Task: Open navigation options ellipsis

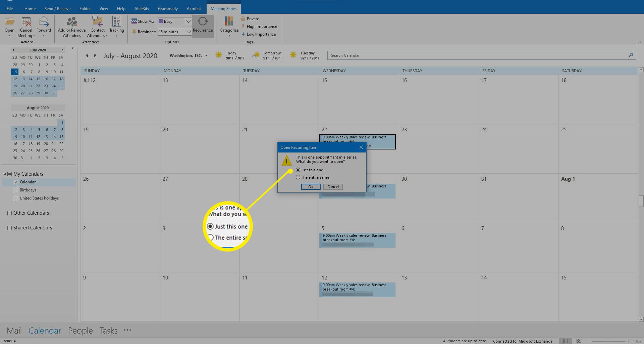Action: pos(127,331)
